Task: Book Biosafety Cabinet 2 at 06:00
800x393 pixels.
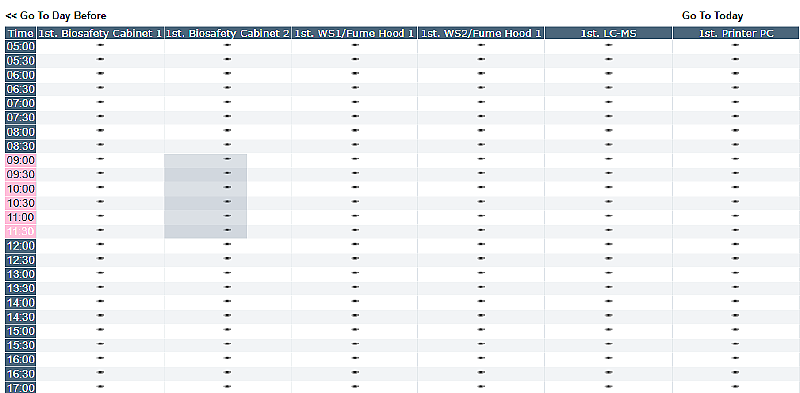Action: point(228,73)
